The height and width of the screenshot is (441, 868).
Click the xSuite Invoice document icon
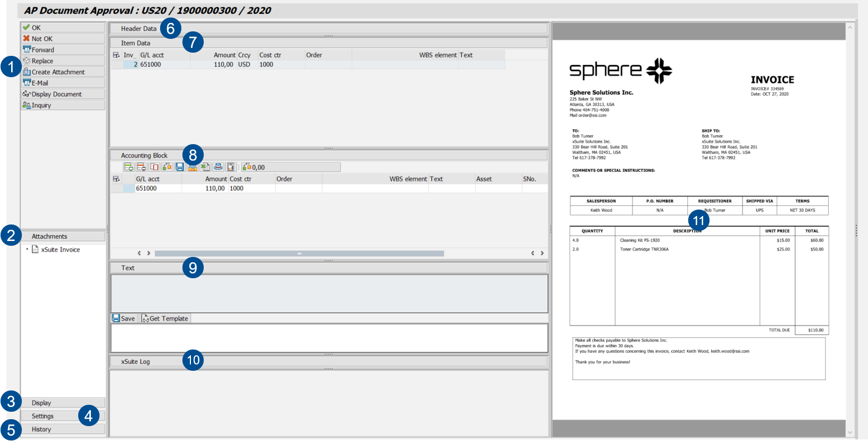click(35, 249)
